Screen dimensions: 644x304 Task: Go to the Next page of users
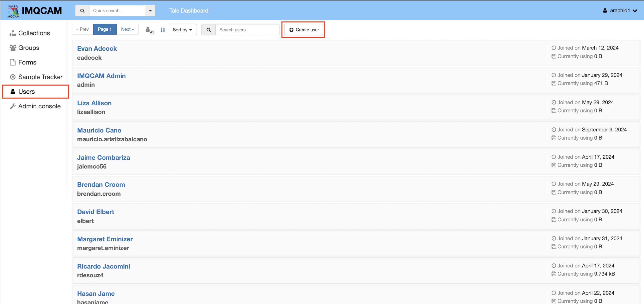click(127, 29)
